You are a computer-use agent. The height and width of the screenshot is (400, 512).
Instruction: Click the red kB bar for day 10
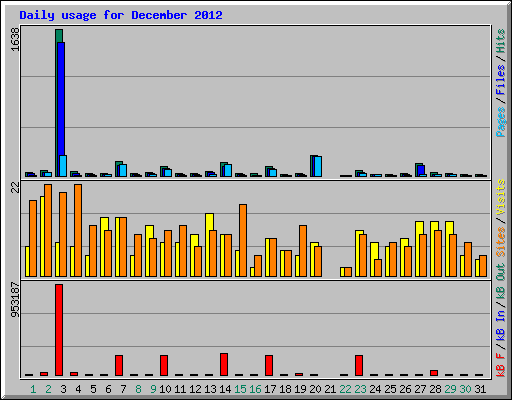pos(164,366)
